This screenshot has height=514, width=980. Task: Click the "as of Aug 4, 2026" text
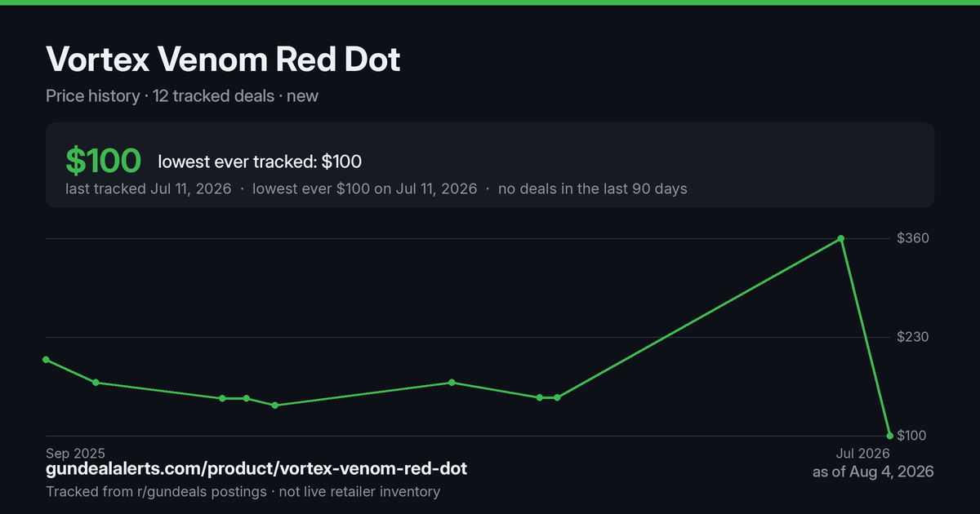(x=873, y=472)
